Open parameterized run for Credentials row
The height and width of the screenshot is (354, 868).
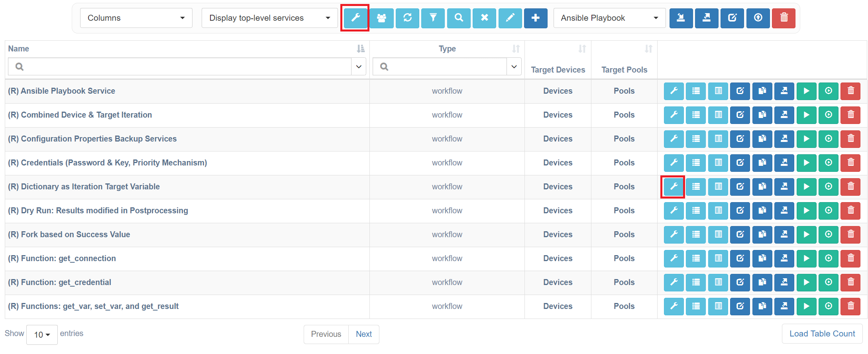click(829, 163)
